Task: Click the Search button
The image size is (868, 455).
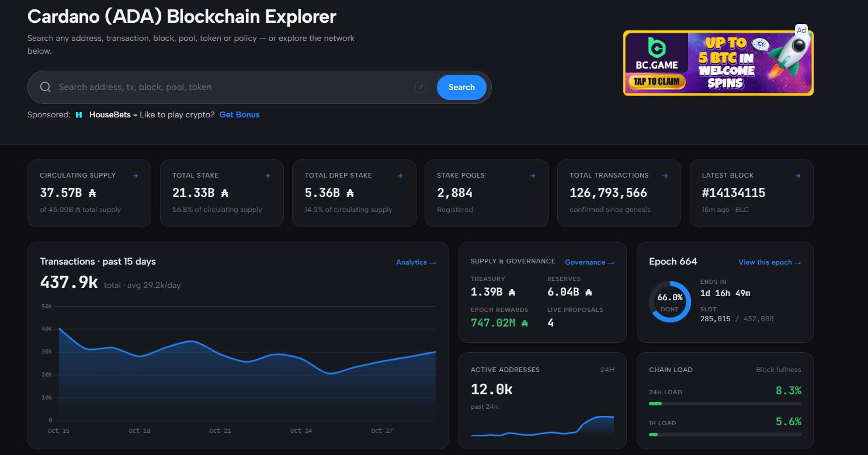Action: click(461, 87)
